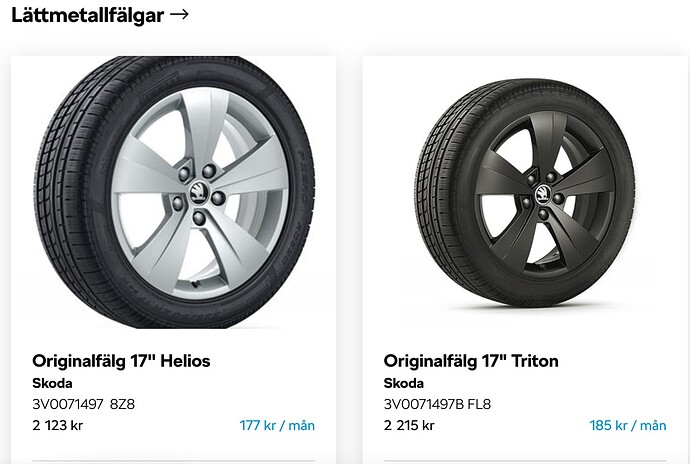Open the Lättmetallfälgar category heading

(87, 15)
